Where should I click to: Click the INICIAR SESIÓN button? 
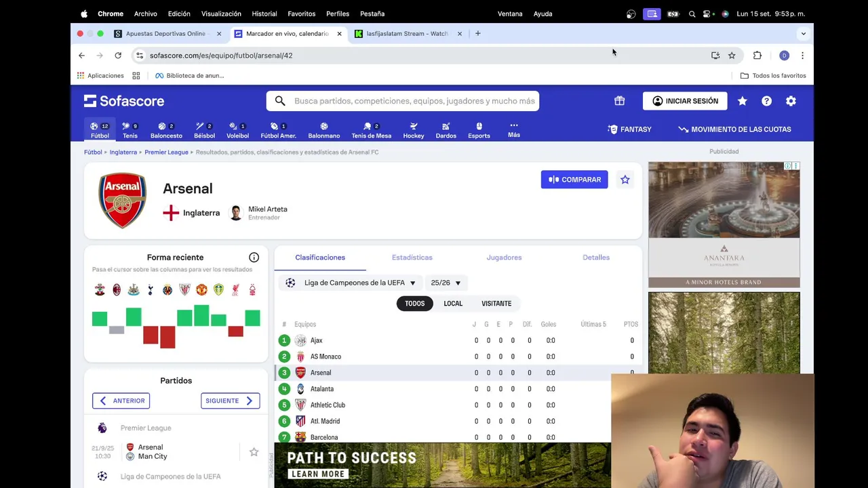pos(685,101)
